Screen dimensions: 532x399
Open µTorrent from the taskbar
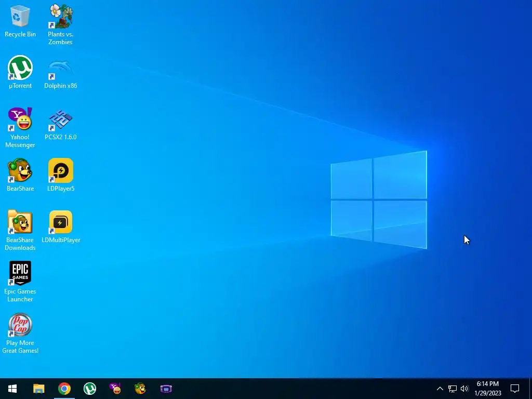(x=89, y=389)
